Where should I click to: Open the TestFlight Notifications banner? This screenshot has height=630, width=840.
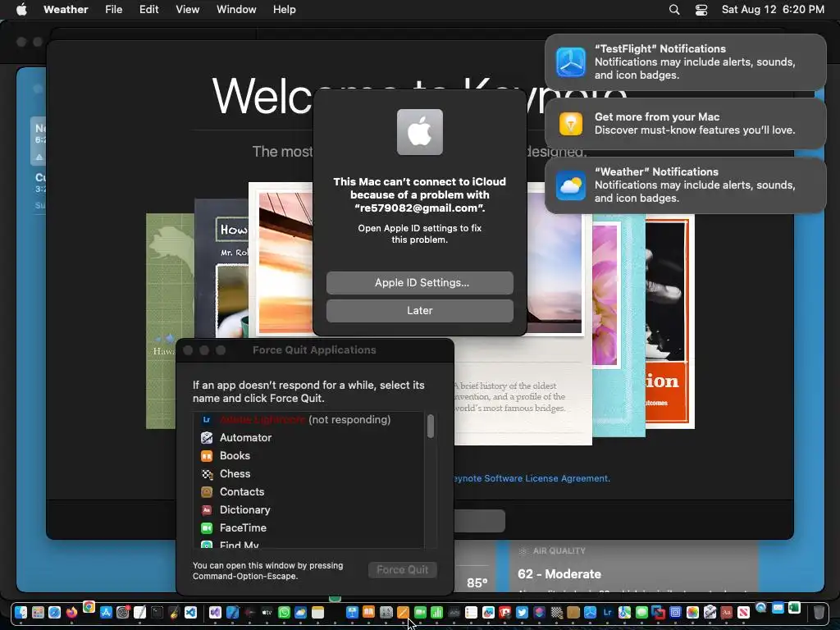point(686,62)
